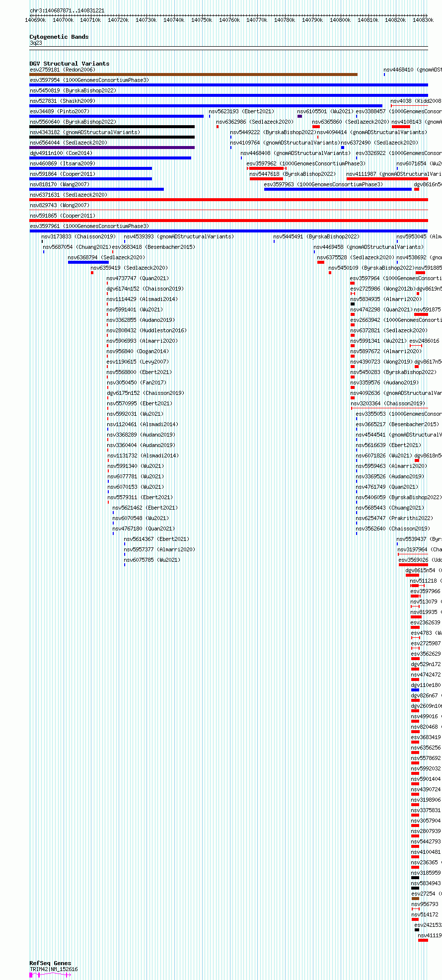442x980 pixels.
Task: Click nsv1114429 (Alsmadi2014) label
Action: (142, 300)
